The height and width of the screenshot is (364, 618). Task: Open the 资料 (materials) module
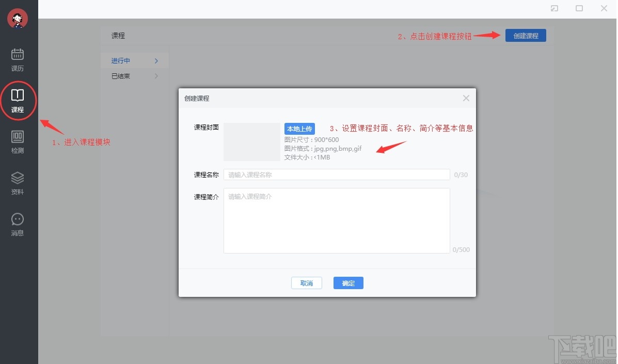18,183
